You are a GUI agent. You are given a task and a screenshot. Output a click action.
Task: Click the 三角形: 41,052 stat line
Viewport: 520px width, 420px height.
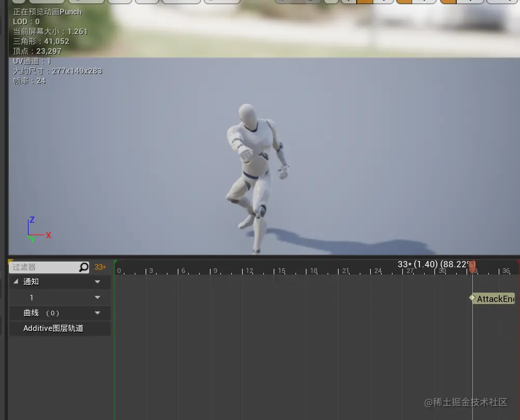41,41
